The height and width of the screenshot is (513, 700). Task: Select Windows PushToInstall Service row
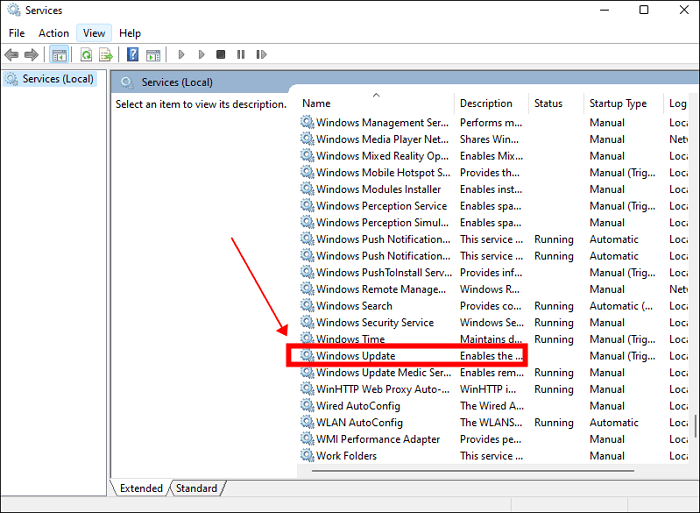click(x=493, y=273)
